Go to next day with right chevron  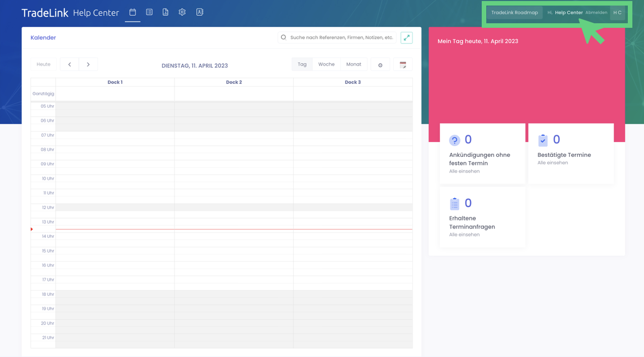(88, 65)
